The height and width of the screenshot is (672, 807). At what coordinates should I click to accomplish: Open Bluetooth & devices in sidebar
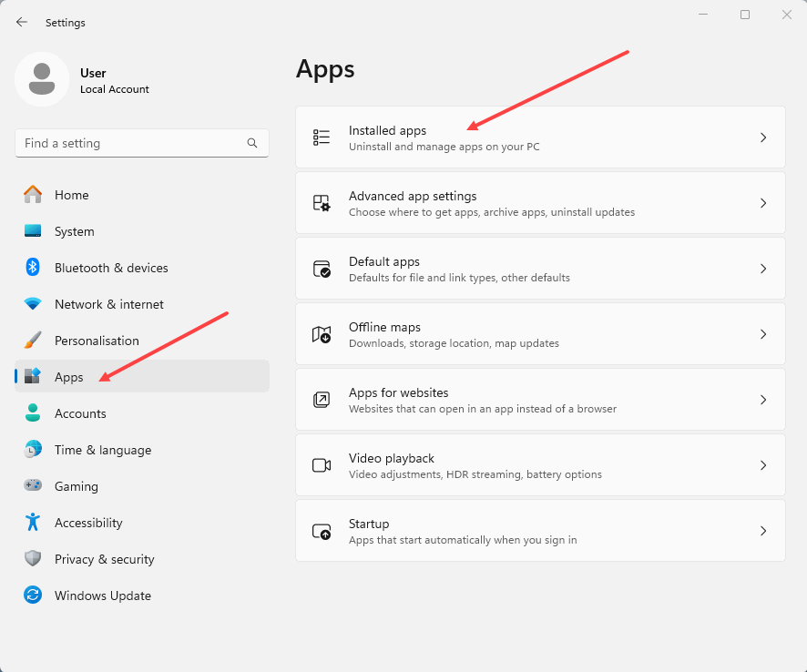(x=111, y=268)
